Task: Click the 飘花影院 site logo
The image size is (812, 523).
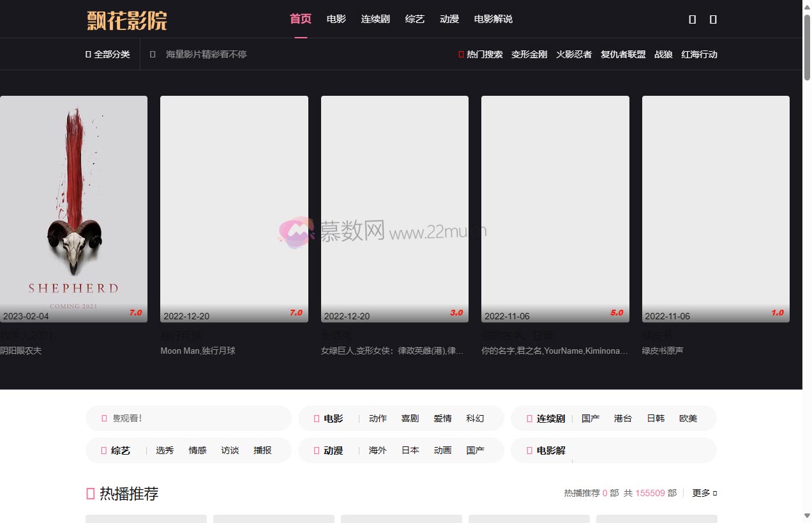Action: 127,20
